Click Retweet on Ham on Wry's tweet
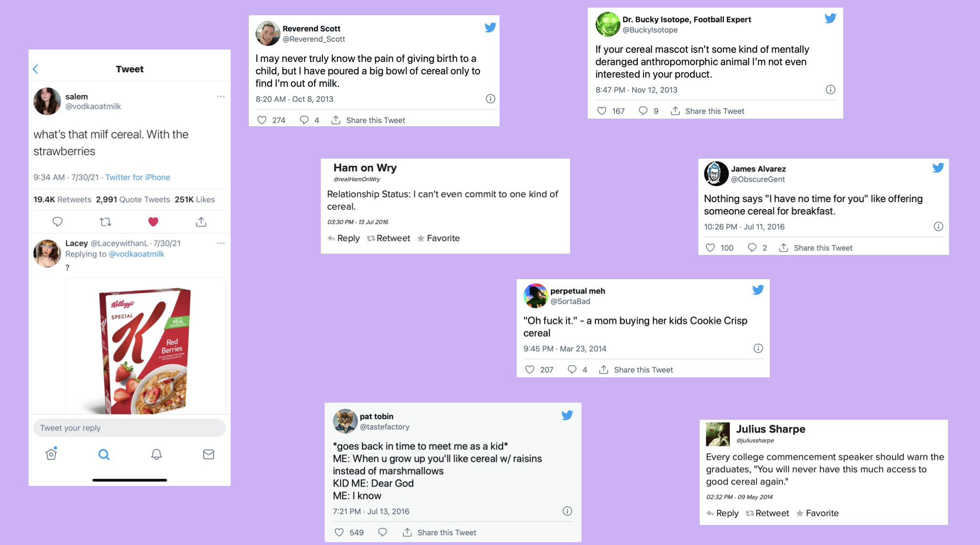Viewport: 980px width, 545px height. coord(388,238)
